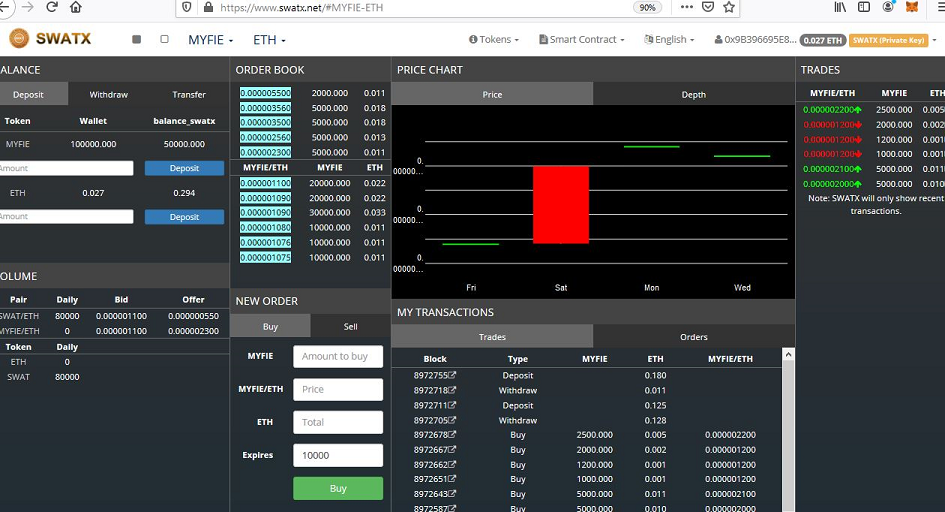The height and width of the screenshot is (512, 945).
Task: Click the green Buy button
Action: [338, 489]
